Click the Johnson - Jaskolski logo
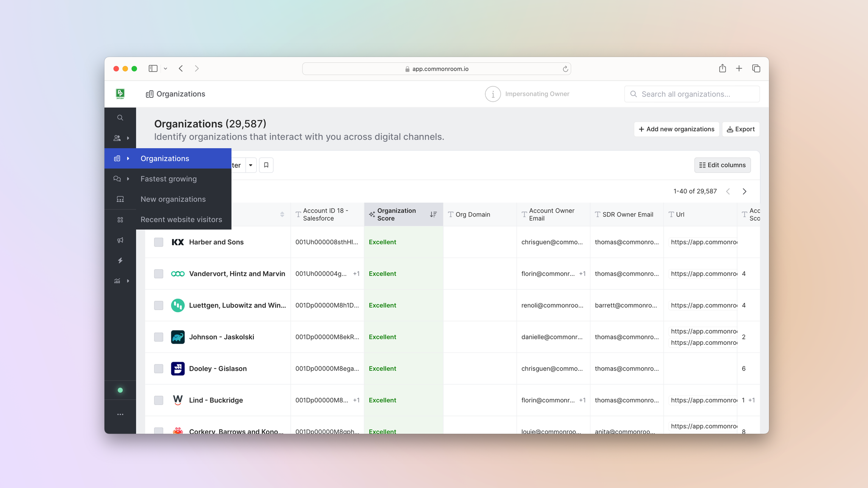Image resolution: width=868 pixels, height=488 pixels. point(178,337)
